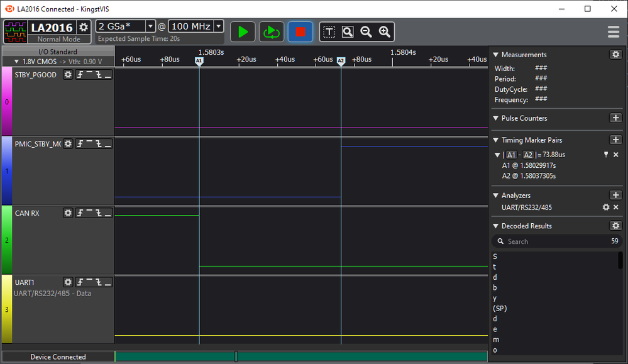Open Measurements settings gear
The width and height of the screenshot is (628, 364).
pos(615,55)
